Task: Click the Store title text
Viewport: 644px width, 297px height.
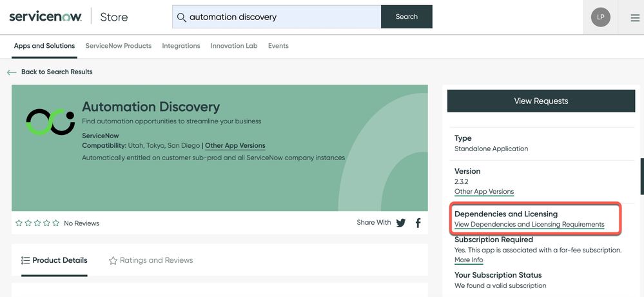Action: [113, 17]
